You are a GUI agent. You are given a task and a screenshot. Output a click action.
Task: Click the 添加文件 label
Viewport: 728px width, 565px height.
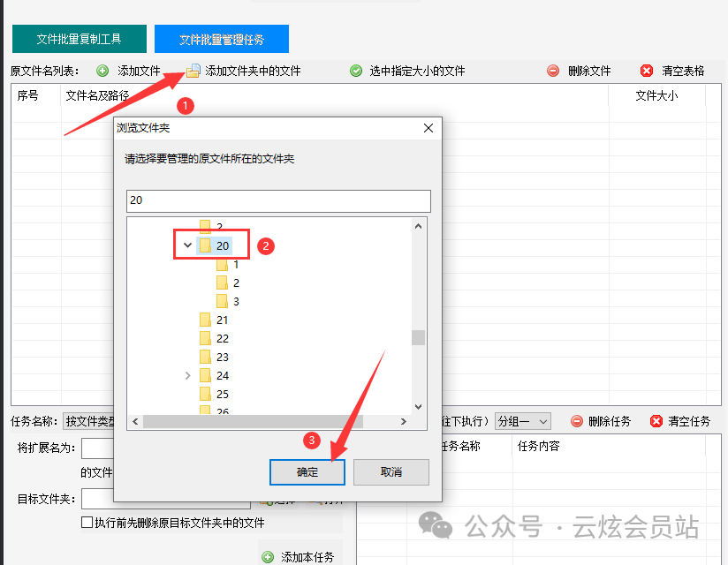click(139, 71)
